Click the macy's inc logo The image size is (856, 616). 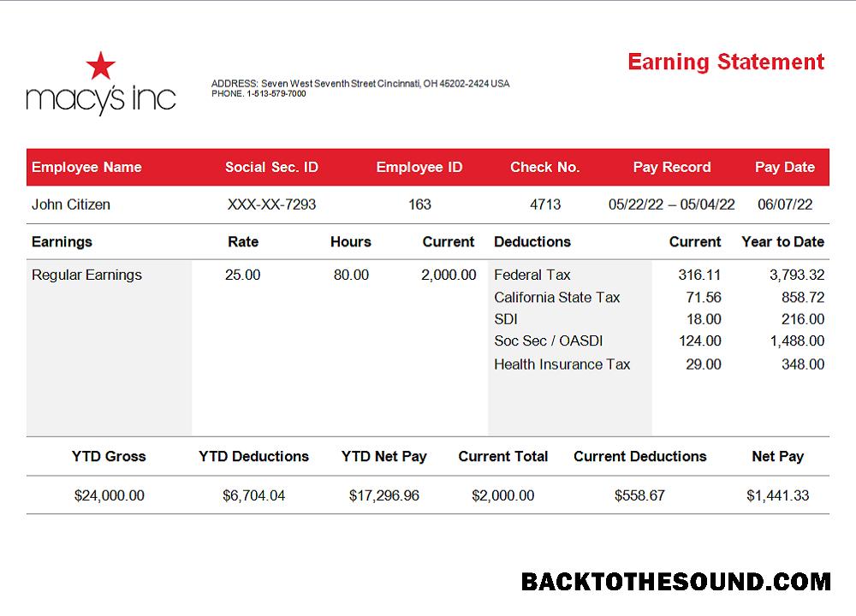coord(101,84)
